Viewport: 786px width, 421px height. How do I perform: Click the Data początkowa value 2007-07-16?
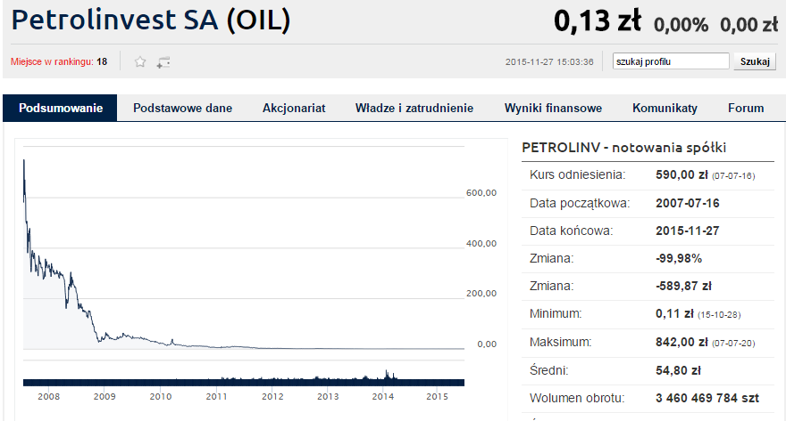[687, 203]
